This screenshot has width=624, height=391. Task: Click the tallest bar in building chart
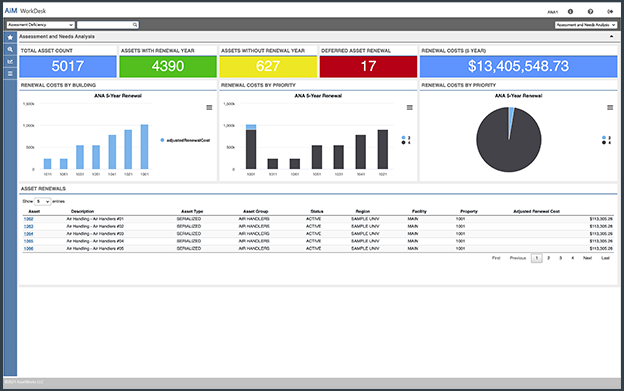pyautogui.click(x=144, y=147)
